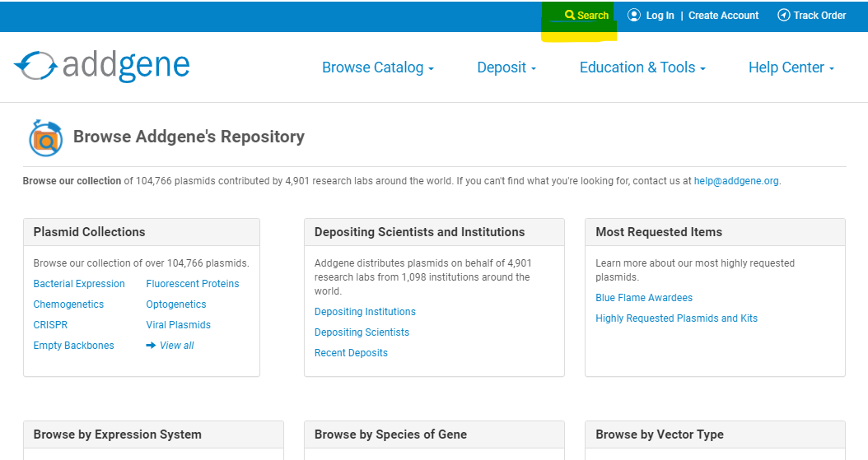Image resolution: width=868 pixels, height=460 pixels.
Task: Click the Track Order compass icon
Action: tap(784, 15)
